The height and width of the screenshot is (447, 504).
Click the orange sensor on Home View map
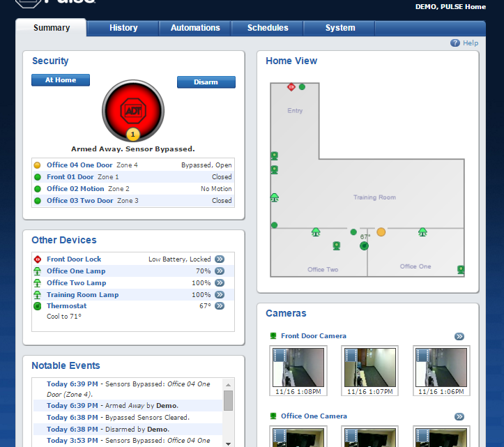point(381,232)
